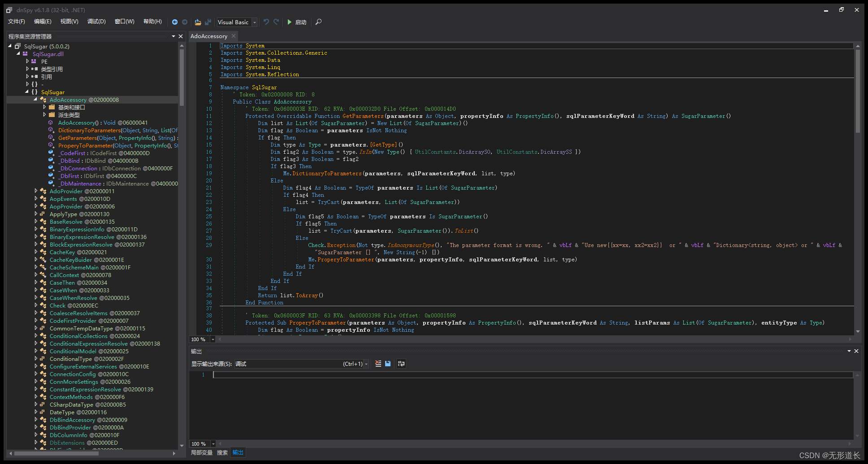This screenshot has width=868, height=464.
Task: Expand the 派生类型 folder
Action: [x=44, y=115]
